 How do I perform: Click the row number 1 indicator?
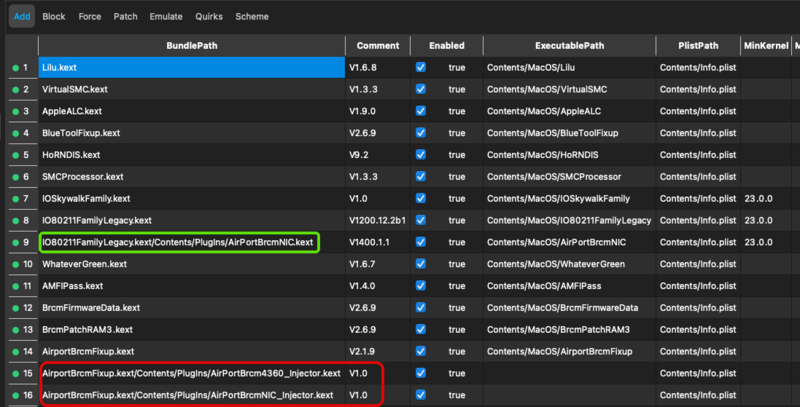(21, 67)
